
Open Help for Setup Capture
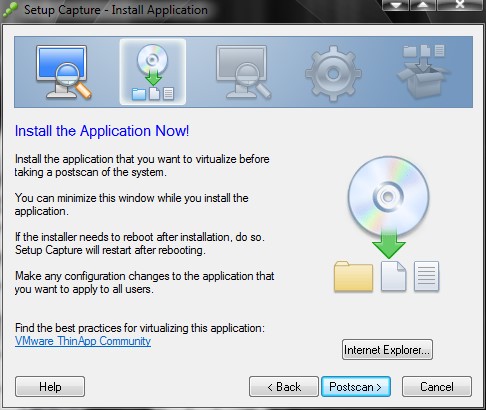tap(50, 387)
